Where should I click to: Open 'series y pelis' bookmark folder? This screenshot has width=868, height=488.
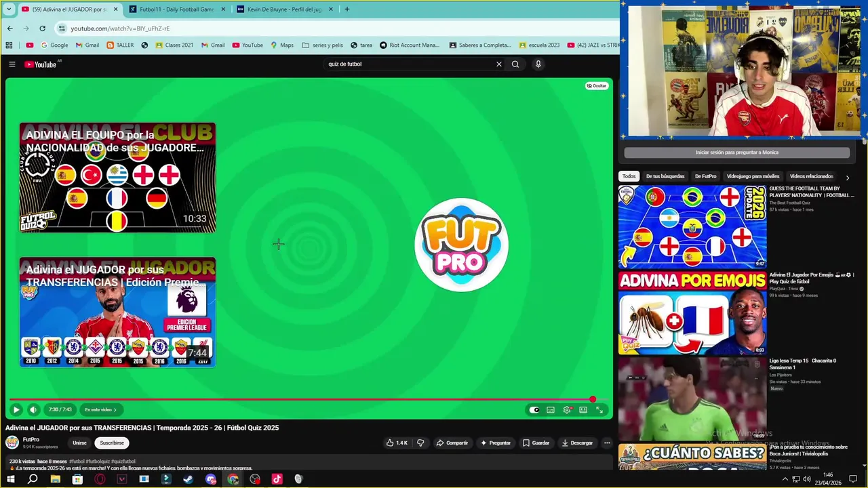point(323,45)
